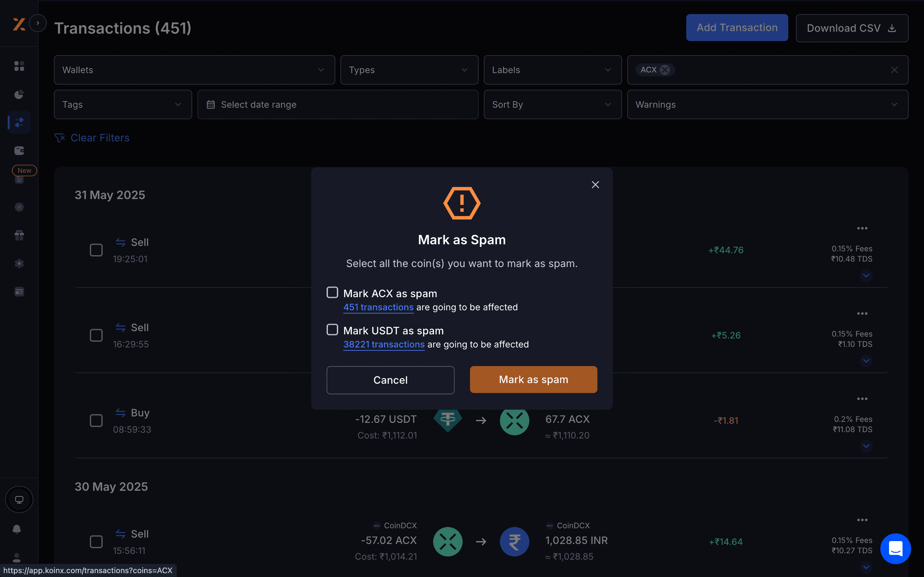Open the portfolio pie chart sidebar icon

tap(19, 94)
